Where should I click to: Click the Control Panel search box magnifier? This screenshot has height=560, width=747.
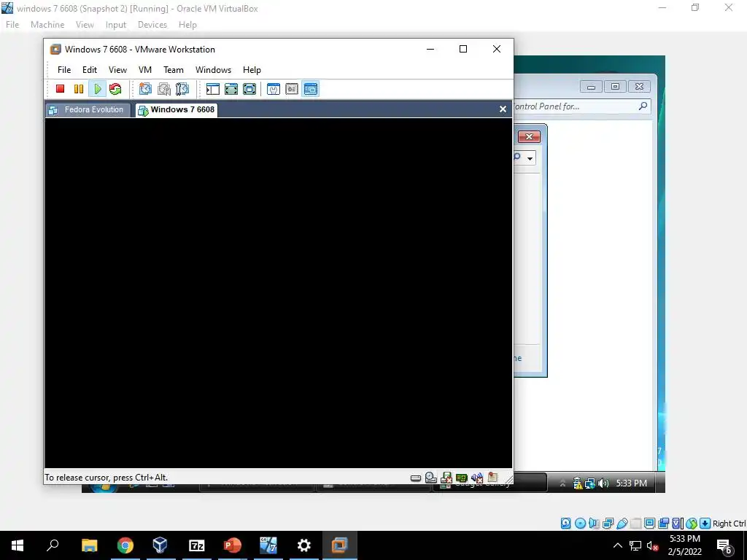[643, 106]
